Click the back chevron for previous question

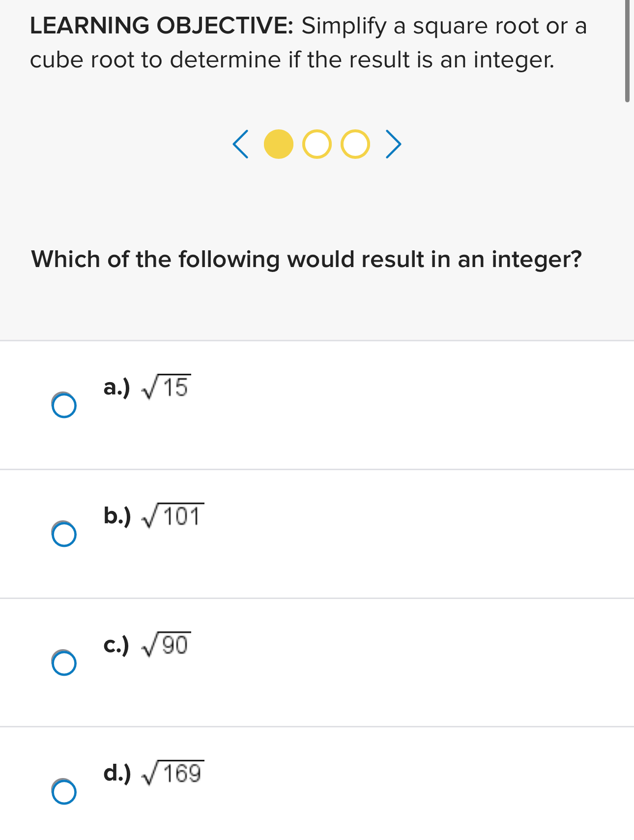242,145
